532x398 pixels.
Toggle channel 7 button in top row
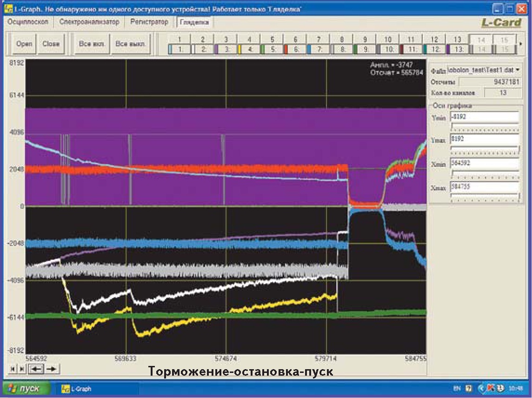click(319, 40)
